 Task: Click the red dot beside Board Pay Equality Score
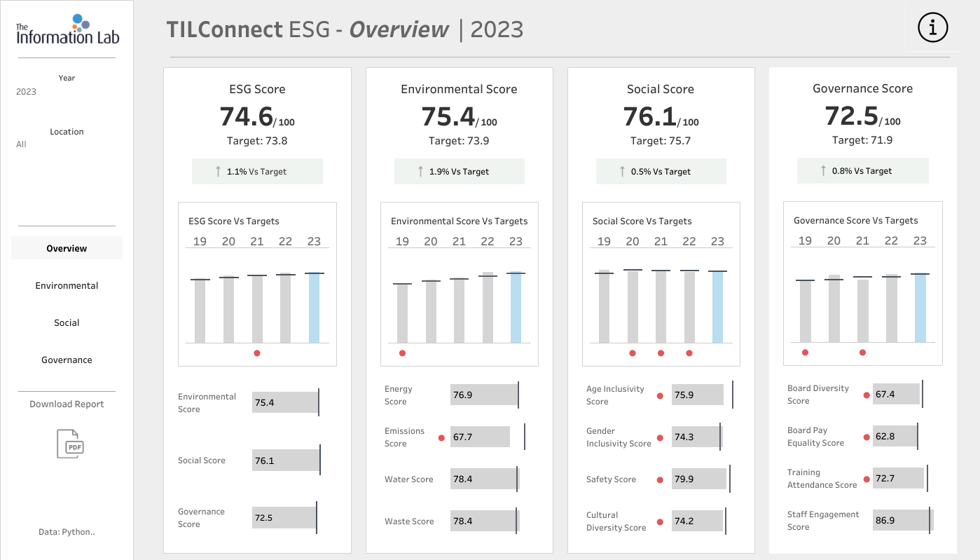(x=867, y=437)
